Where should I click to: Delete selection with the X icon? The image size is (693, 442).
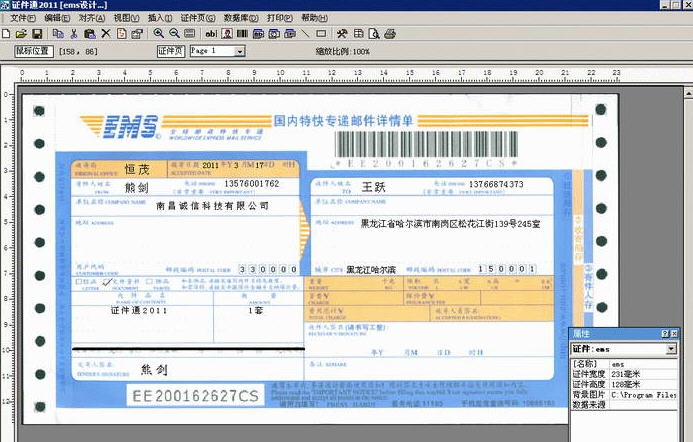(106, 34)
